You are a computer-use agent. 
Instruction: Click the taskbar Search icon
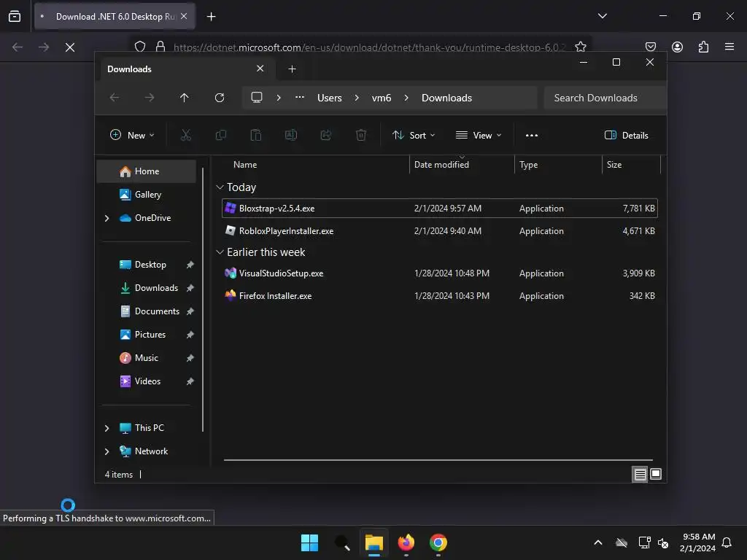pos(342,542)
